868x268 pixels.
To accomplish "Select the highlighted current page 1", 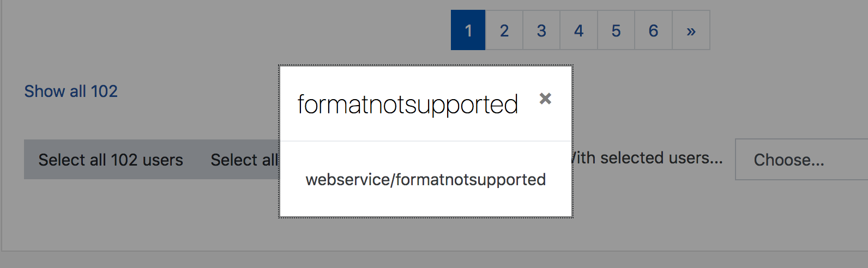I will (x=468, y=31).
